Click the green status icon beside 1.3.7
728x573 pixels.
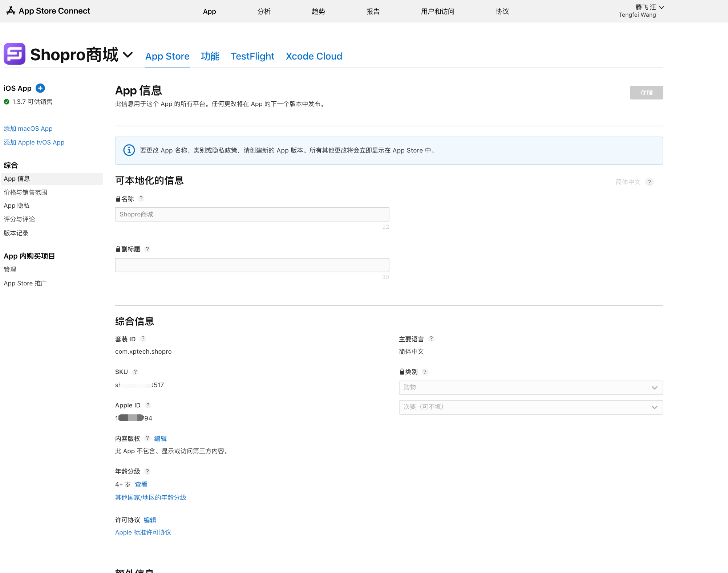click(7, 102)
